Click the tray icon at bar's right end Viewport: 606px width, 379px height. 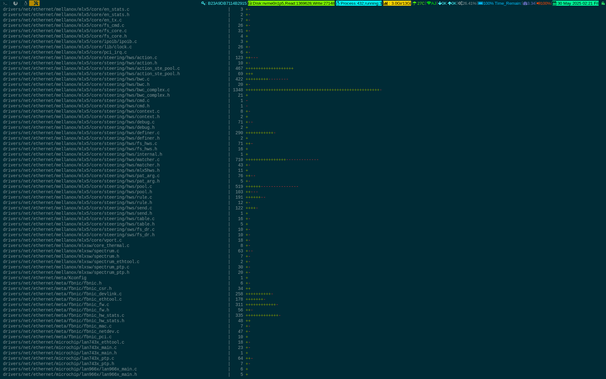tap(603, 3)
